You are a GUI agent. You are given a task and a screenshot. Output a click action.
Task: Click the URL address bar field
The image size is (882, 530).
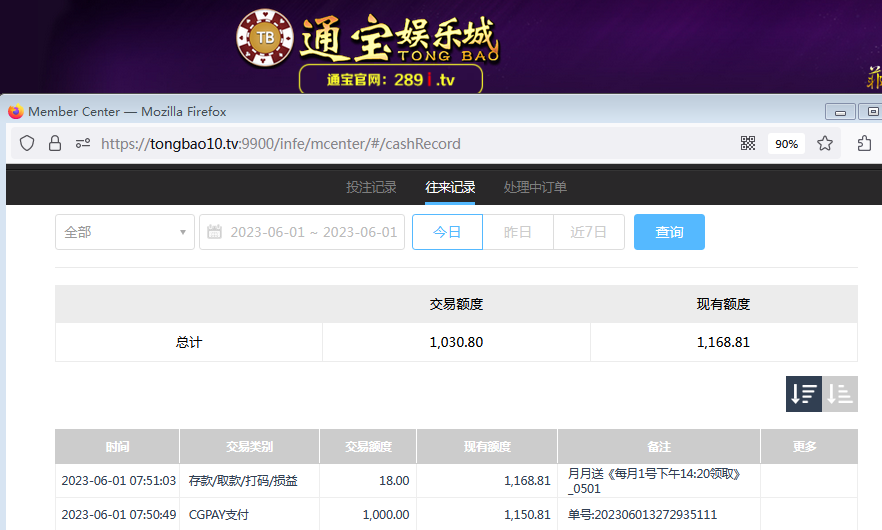pos(400,144)
